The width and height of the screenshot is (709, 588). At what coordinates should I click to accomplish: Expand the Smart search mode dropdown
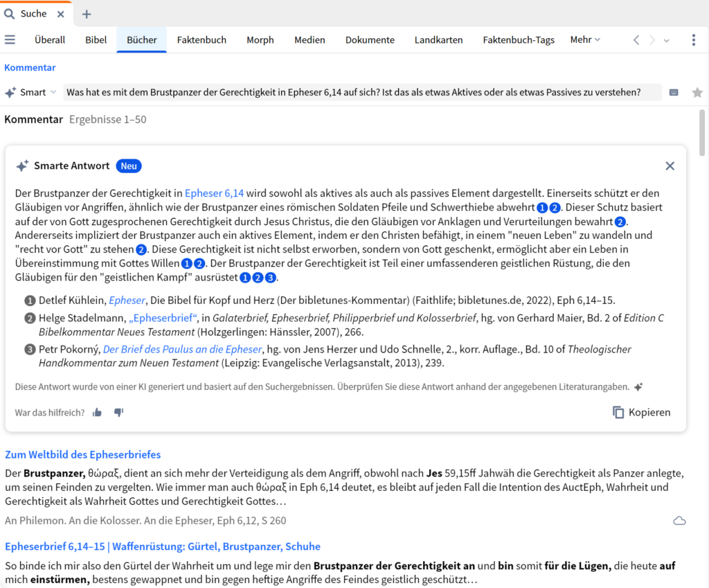pyautogui.click(x=53, y=92)
